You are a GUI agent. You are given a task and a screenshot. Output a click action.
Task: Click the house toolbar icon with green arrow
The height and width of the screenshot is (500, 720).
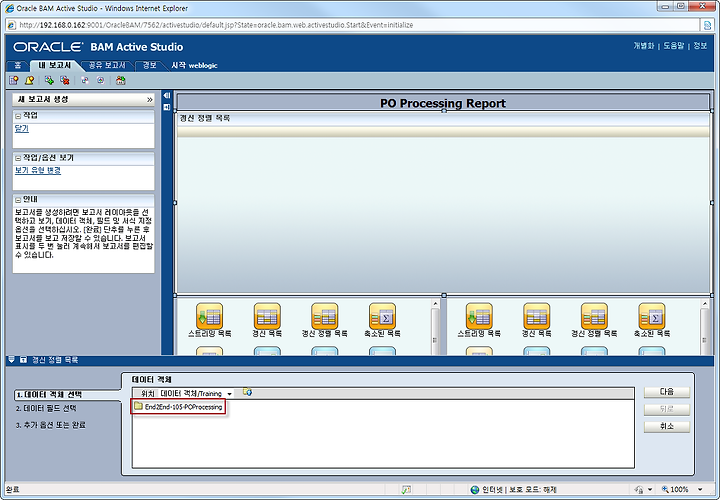click(120, 81)
